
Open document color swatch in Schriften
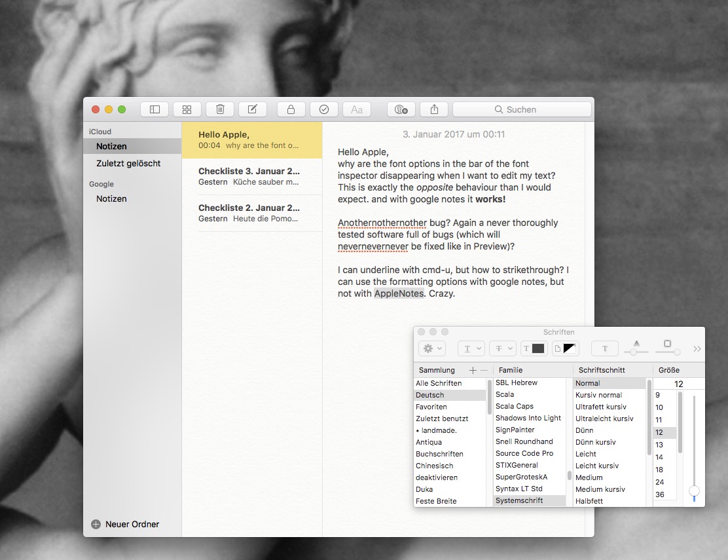pyautogui.click(x=565, y=348)
